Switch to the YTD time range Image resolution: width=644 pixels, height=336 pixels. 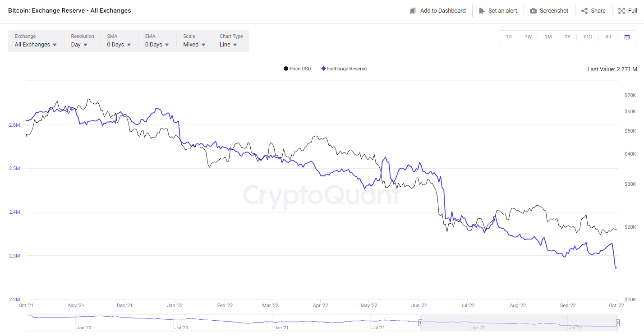588,37
